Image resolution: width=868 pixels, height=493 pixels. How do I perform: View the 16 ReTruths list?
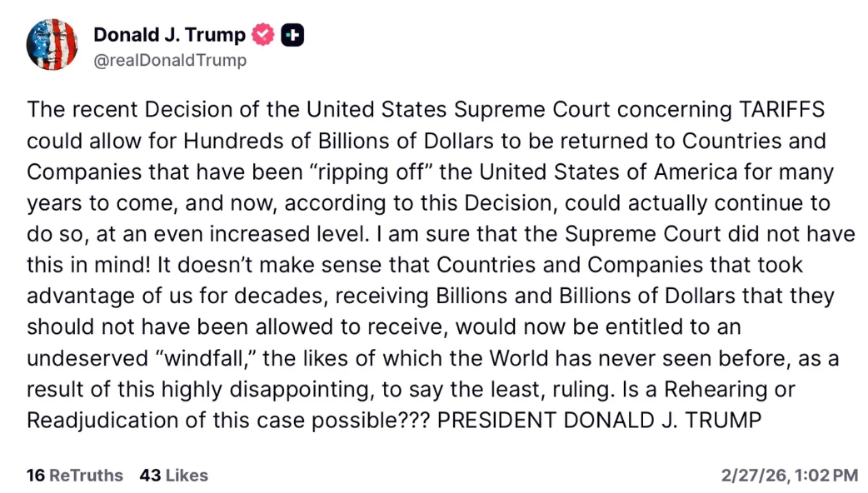coord(74,476)
